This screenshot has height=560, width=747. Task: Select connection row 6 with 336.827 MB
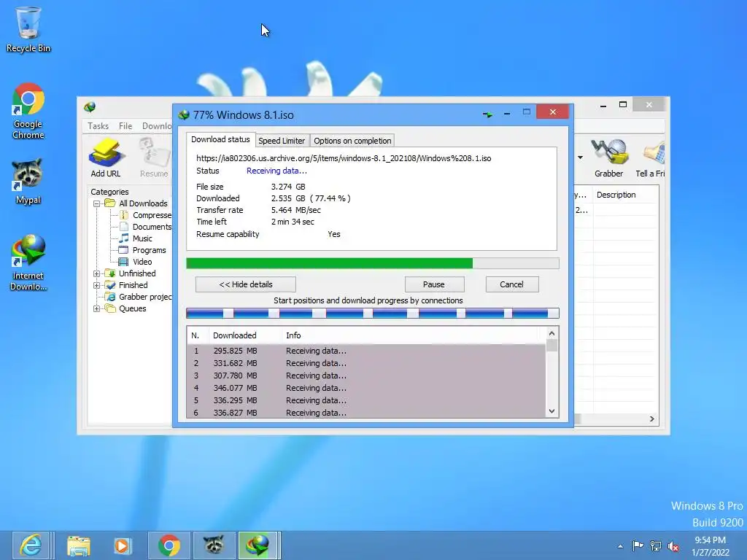[x=366, y=413]
